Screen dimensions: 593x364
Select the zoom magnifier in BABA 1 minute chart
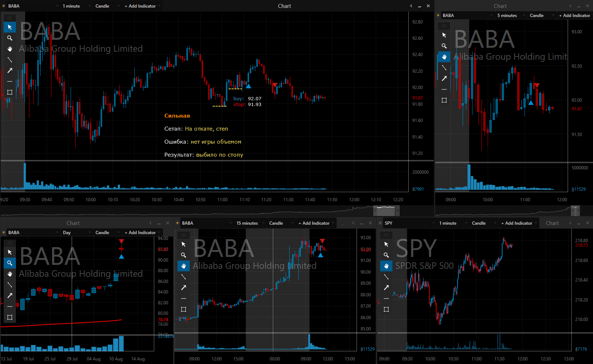[x=10, y=38]
